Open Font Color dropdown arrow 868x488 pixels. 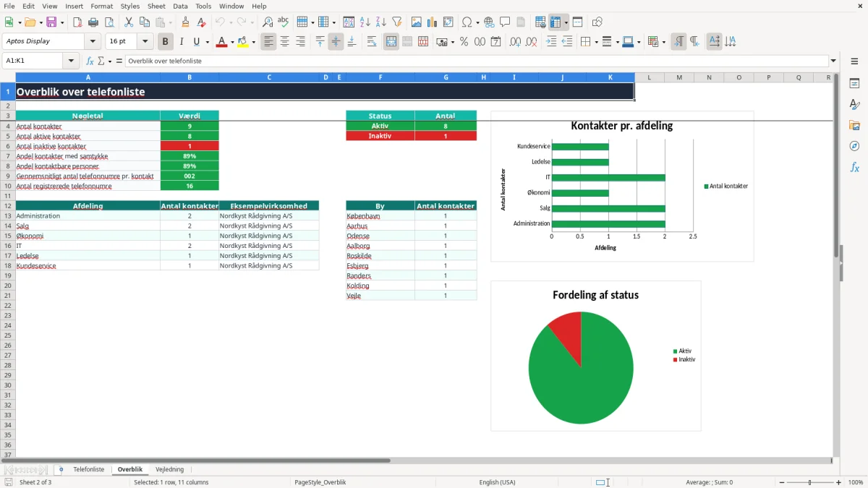[232, 42]
